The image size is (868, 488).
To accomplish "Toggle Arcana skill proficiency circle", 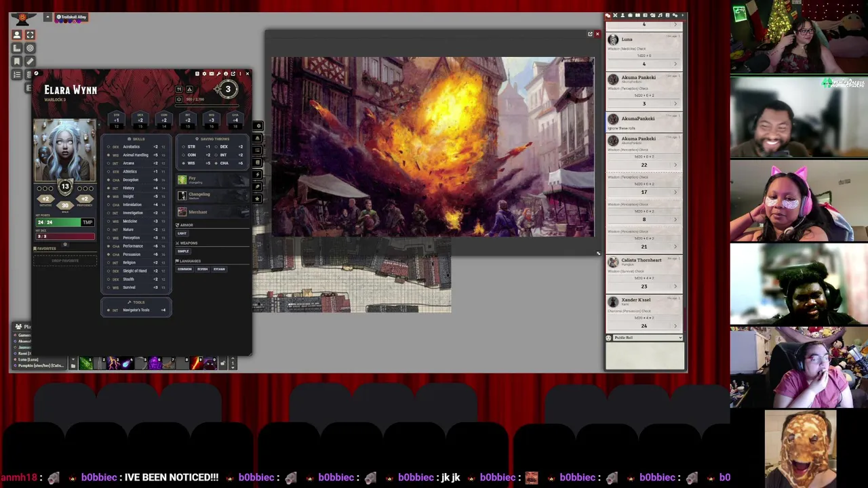I will pyautogui.click(x=108, y=163).
